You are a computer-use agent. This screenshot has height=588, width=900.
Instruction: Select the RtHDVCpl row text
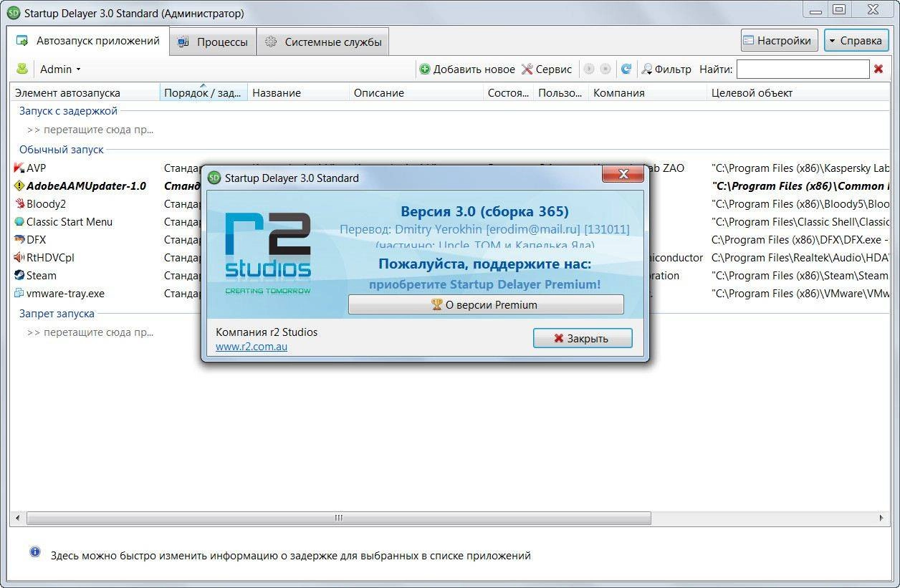[50, 258]
